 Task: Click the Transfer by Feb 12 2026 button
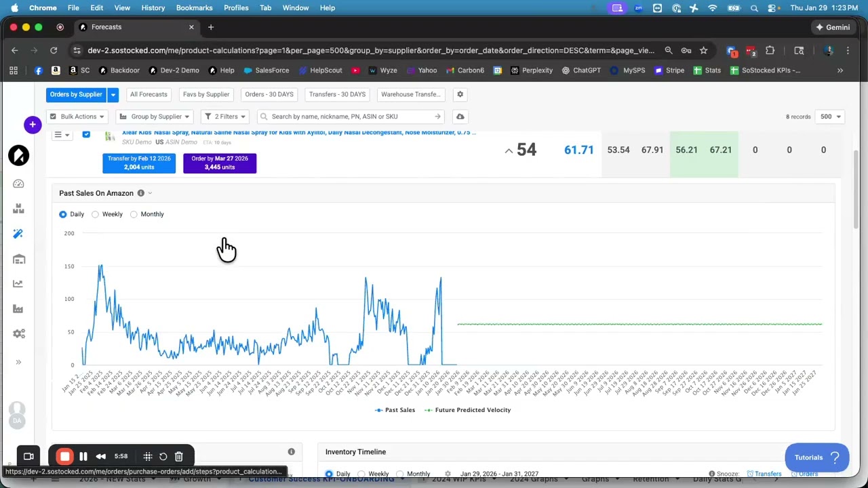tap(139, 163)
